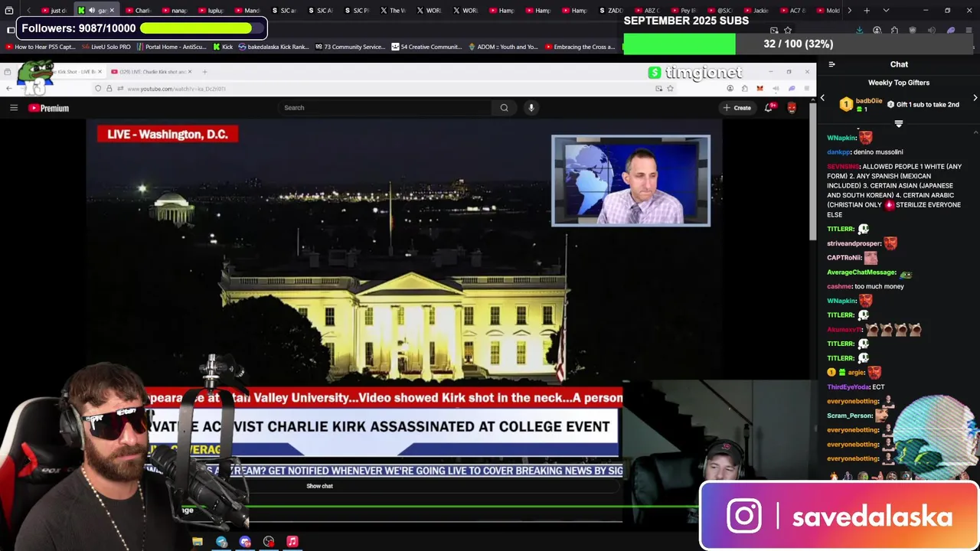Open the YouTube hamburger guide menu
This screenshot has width=980, height=551.
13,108
